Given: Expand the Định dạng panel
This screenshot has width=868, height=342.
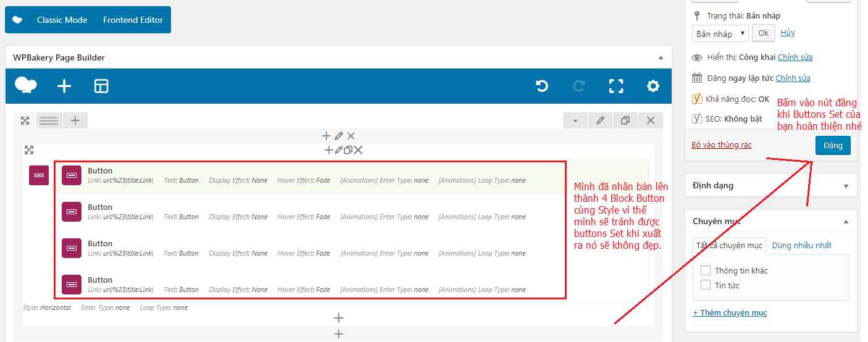Looking at the screenshot, I should pos(846,185).
